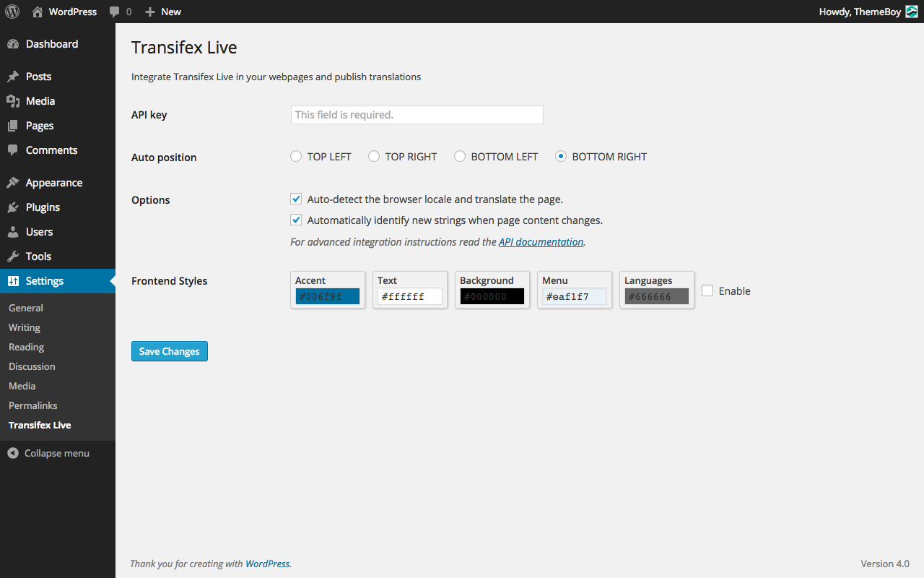Open General settings submenu
The image size is (924, 578).
[x=26, y=308]
